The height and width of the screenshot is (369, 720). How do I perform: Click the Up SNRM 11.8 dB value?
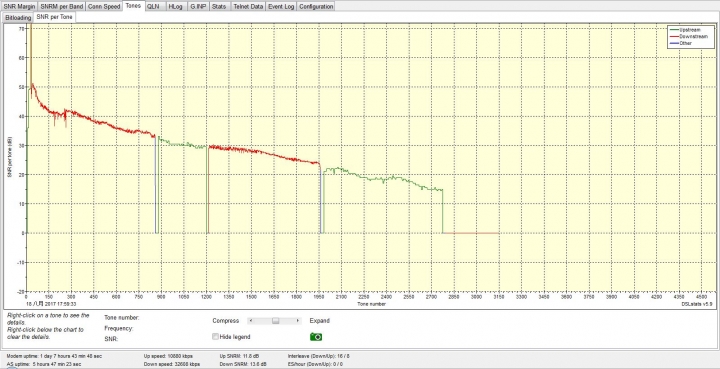pos(239,356)
